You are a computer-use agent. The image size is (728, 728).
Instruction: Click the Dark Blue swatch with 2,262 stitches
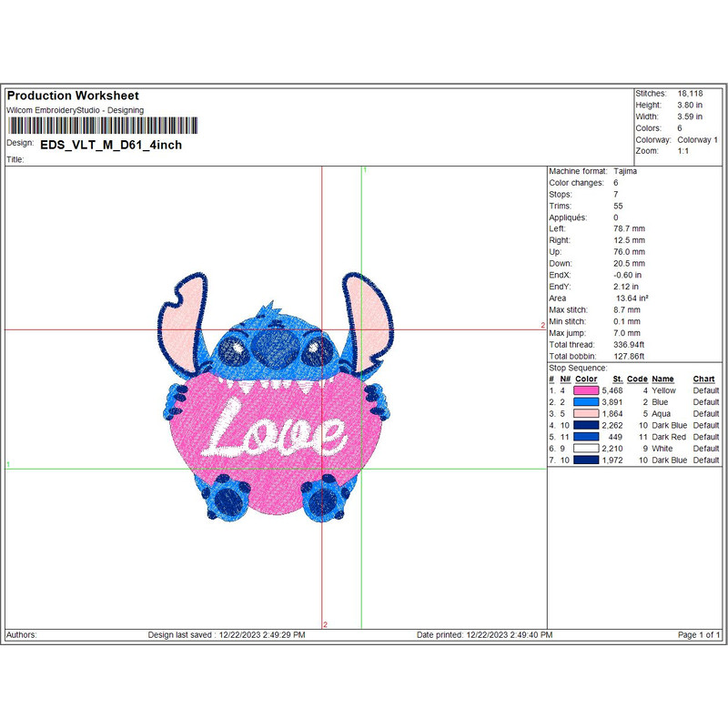pos(585,426)
